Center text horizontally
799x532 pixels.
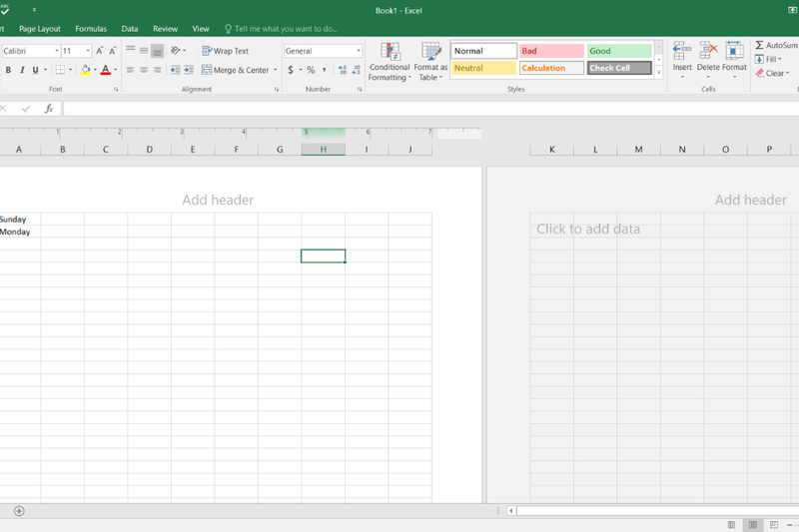(x=144, y=70)
